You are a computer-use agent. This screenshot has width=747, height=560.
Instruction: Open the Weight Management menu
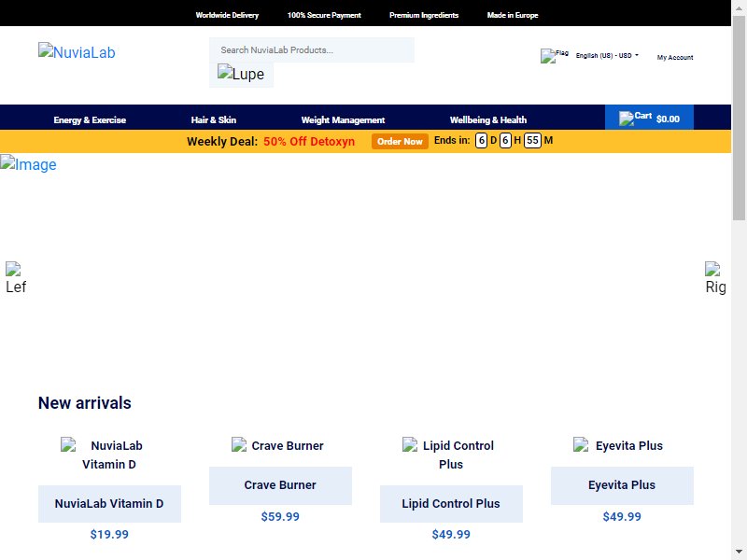click(x=343, y=120)
